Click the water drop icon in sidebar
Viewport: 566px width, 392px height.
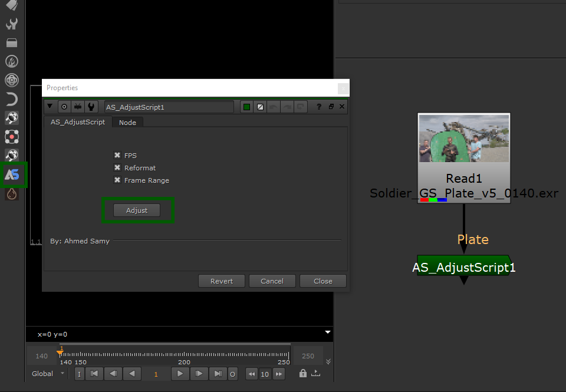coord(12,193)
